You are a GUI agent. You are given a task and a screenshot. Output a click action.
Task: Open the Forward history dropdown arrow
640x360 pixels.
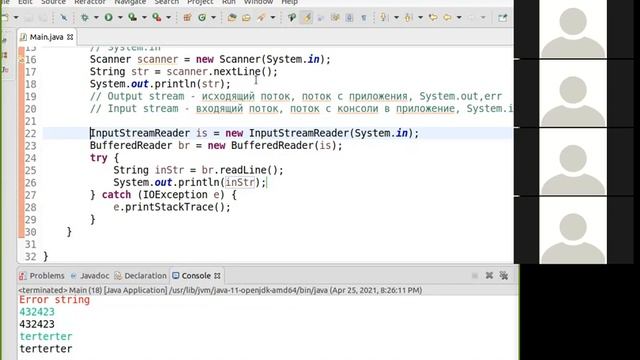(x=483, y=18)
